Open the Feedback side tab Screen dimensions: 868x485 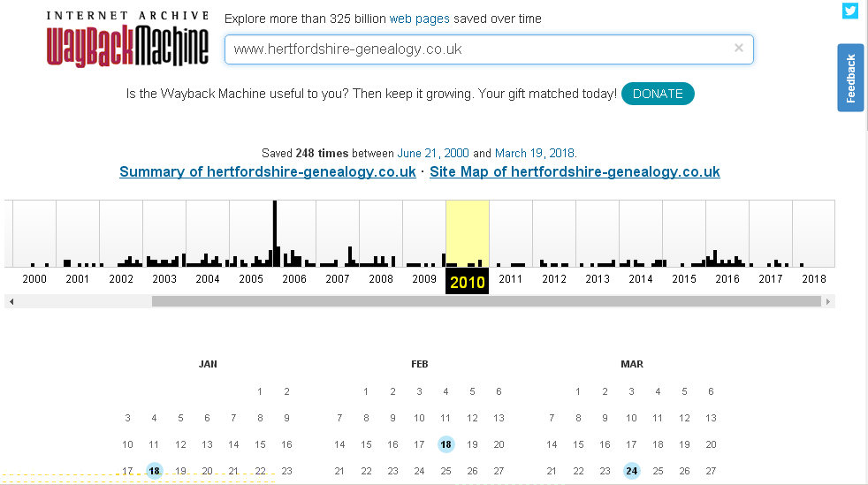click(850, 78)
